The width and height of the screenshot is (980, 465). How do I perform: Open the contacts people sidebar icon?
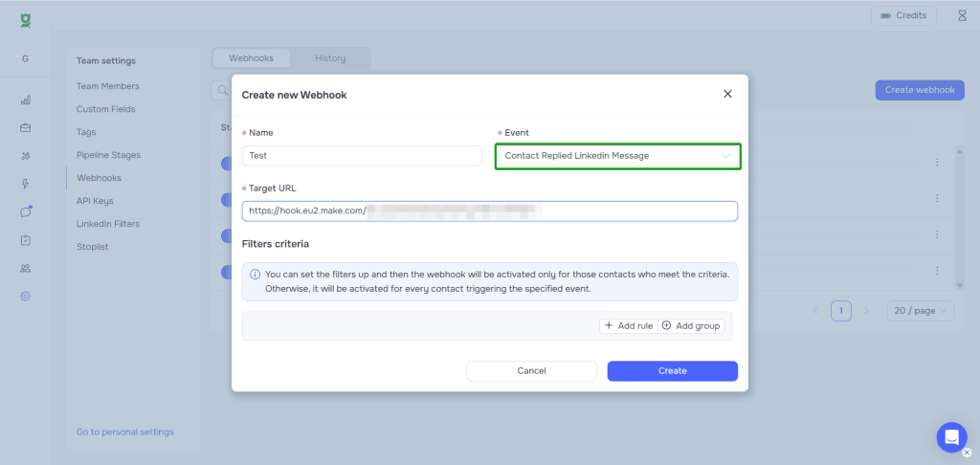pyautogui.click(x=26, y=268)
